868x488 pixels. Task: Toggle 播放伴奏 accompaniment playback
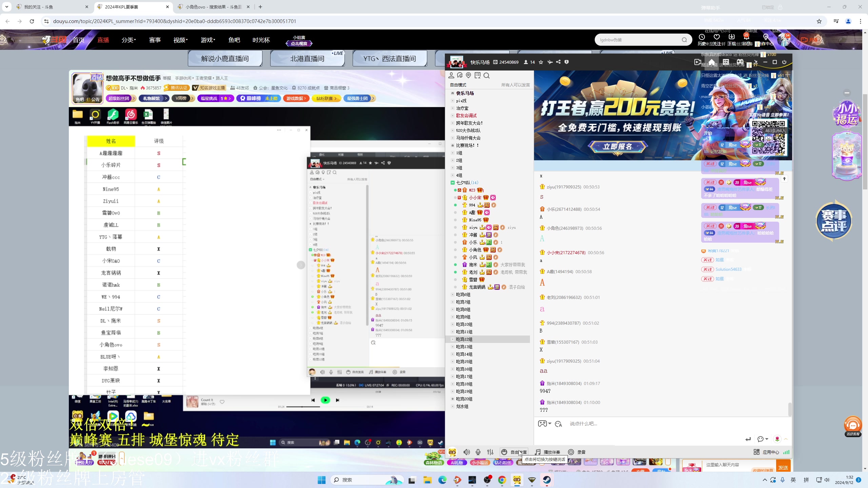click(x=547, y=452)
